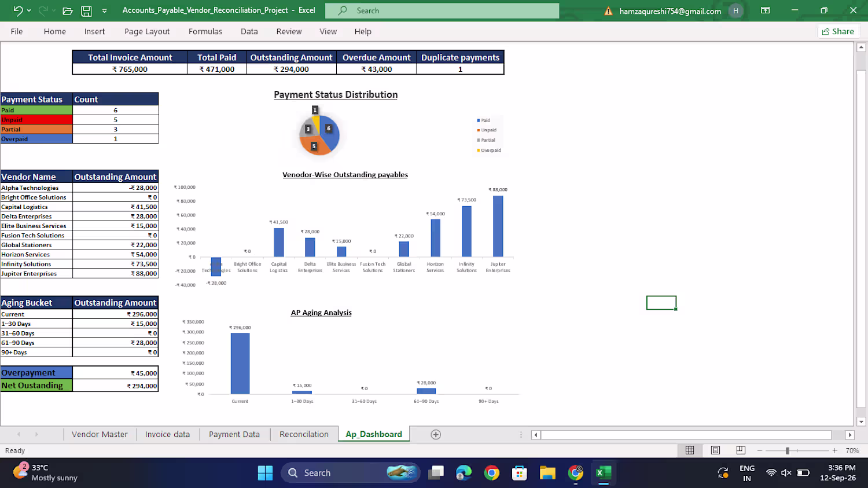Switch to the Reconcilation sheet tab
This screenshot has height=488, width=868.
point(304,434)
